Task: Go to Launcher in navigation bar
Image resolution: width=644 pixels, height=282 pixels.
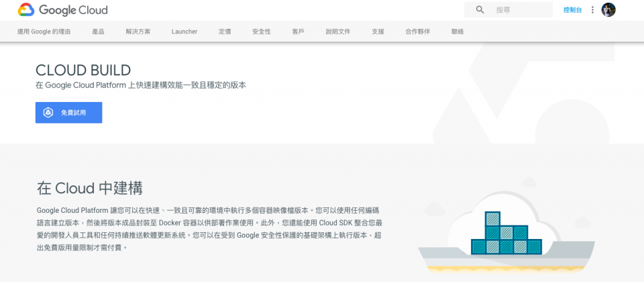Action: 184,32
